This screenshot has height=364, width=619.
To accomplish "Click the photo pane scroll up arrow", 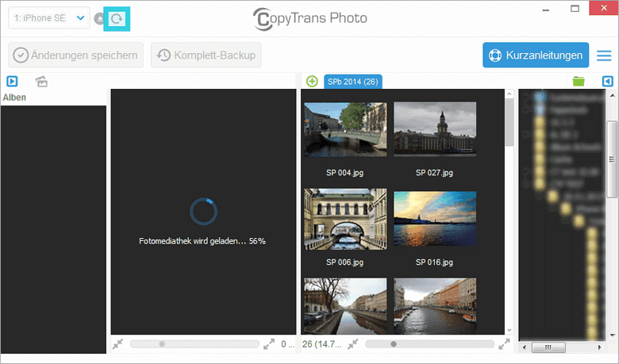I will coord(509,94).
